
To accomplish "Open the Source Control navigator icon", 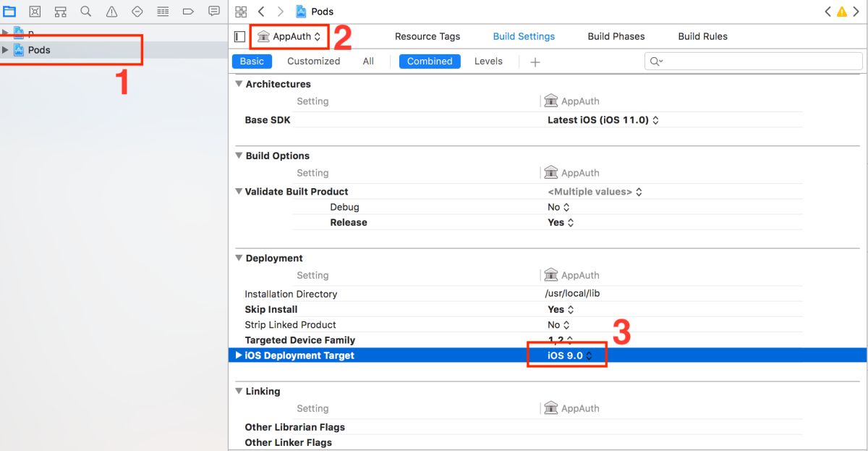I will click(x=35, y=12).
